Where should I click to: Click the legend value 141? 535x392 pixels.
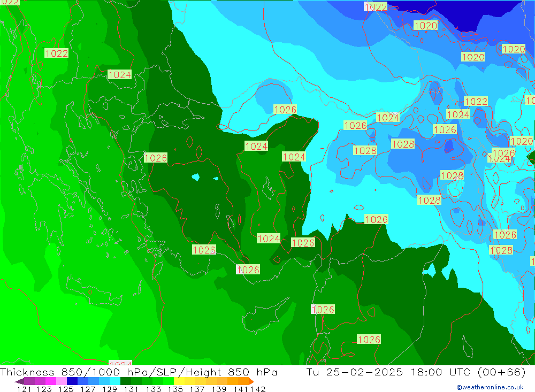coord(241,389)
